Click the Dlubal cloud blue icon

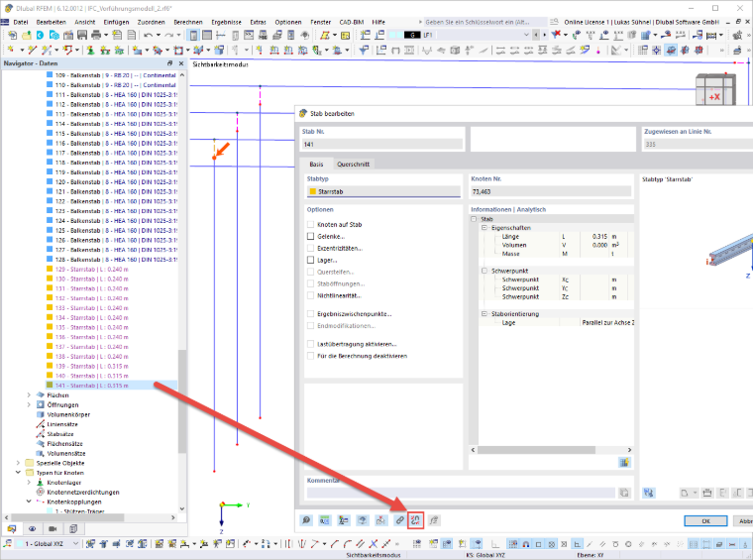pyautogui.click(x=41, y=35)
